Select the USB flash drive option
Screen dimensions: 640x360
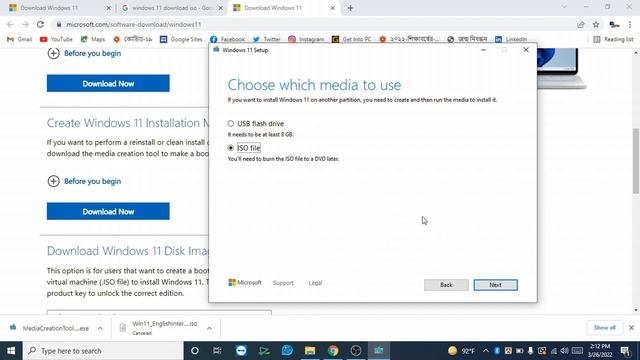tap(231, 123)
